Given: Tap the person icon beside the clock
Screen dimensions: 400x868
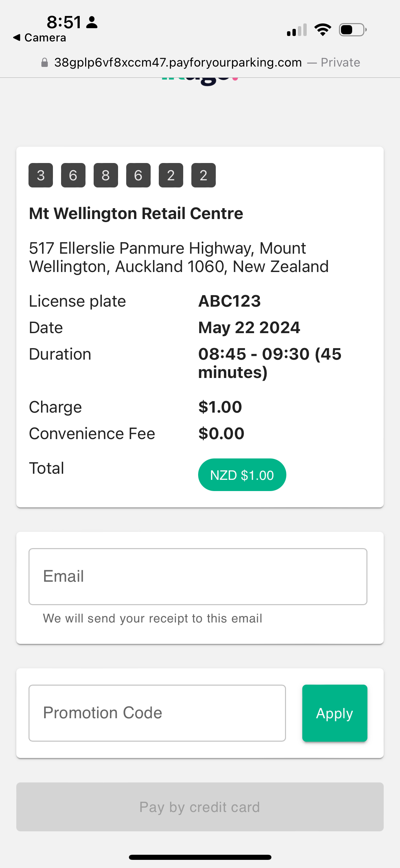Looking at the screenshot, I should point(92,22).
